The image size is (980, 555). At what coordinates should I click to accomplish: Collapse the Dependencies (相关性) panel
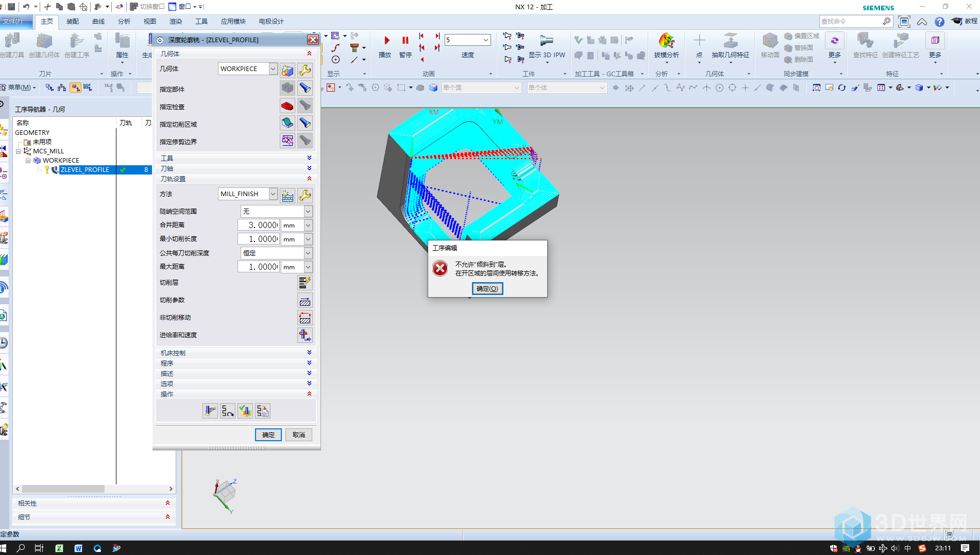tap(167, 503)
